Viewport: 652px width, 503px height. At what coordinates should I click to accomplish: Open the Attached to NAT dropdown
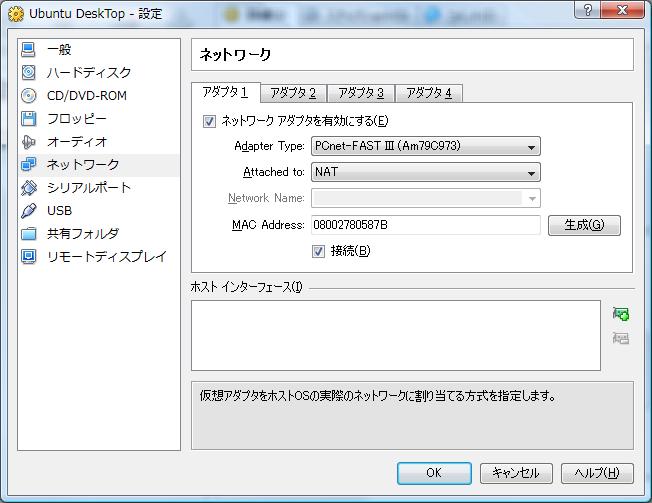(426, 172)
